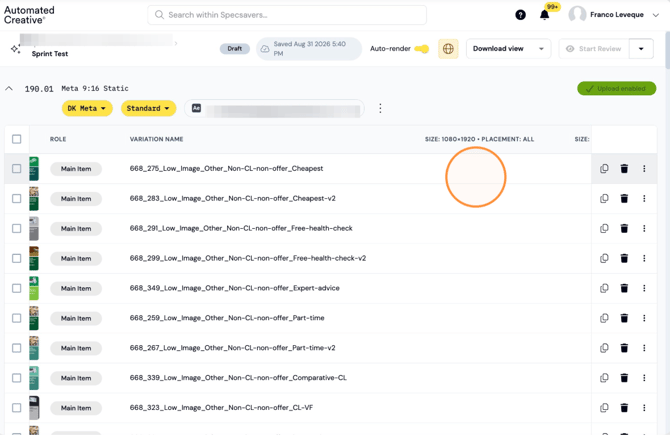
Task: Check the box for 668_283 Cheapest-v2 row
Action: (17, 198)
